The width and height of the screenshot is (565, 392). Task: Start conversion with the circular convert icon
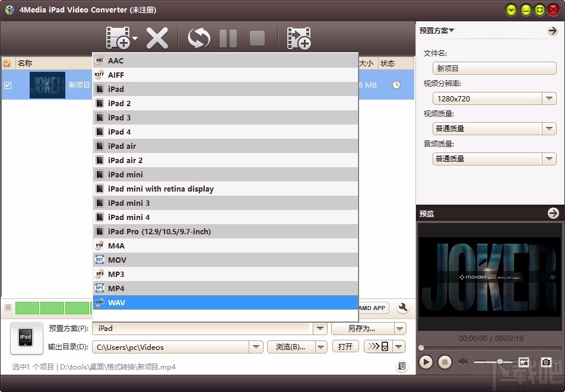198,37
